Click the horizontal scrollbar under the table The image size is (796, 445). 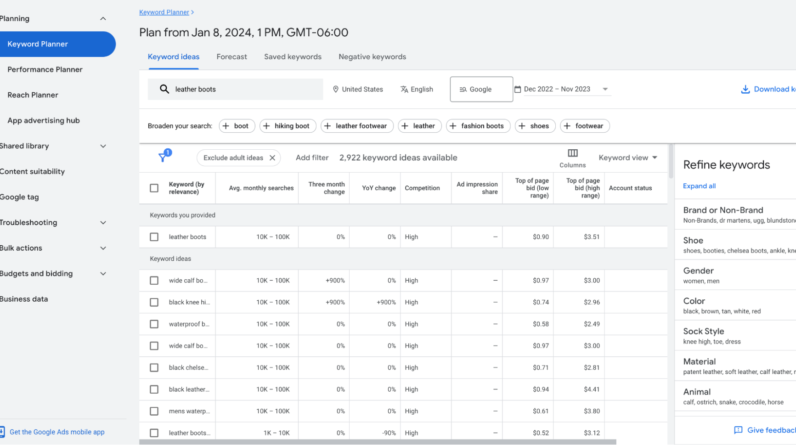click(377, 442)
